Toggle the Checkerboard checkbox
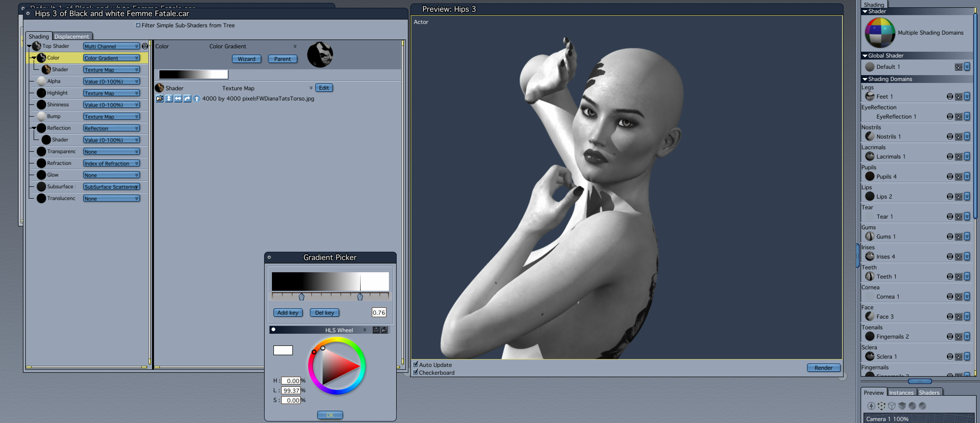 coord(415,372)
